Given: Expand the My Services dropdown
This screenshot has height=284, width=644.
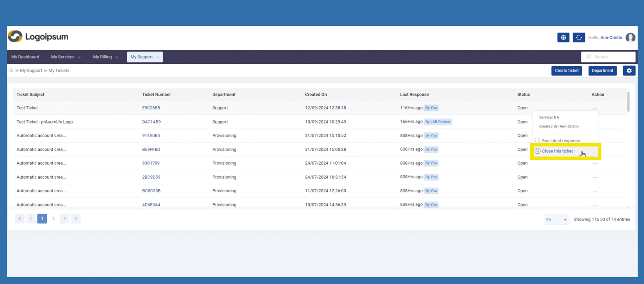Looking at the screenshot, I should pos(66,57).
